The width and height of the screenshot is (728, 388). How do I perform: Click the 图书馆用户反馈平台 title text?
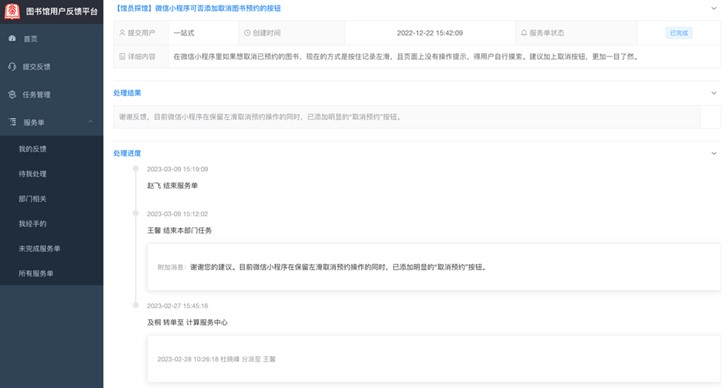tap(62, 11)
